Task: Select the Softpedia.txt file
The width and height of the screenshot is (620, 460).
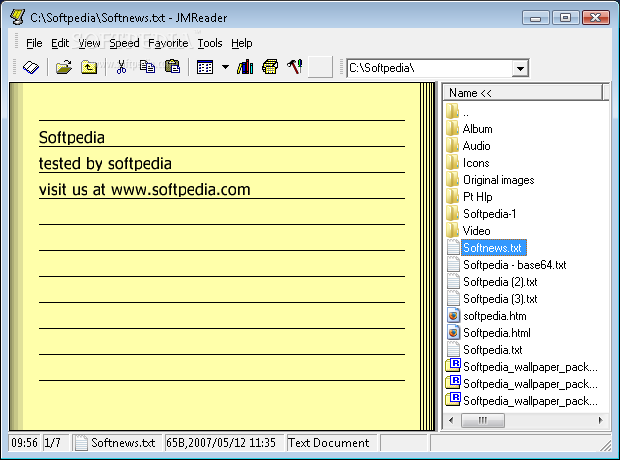Action: (x=493, y=350)
